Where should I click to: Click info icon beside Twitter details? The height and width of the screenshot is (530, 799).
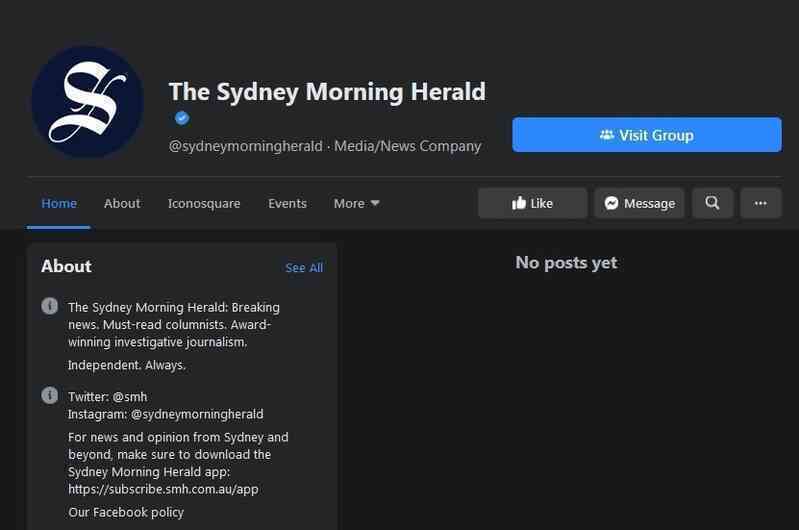coord(49,395)
